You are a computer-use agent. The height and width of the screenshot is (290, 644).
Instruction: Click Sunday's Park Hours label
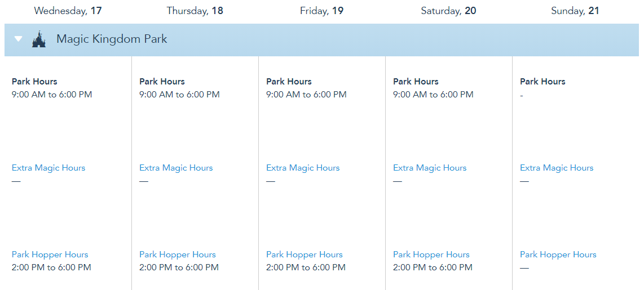point(542,82)
